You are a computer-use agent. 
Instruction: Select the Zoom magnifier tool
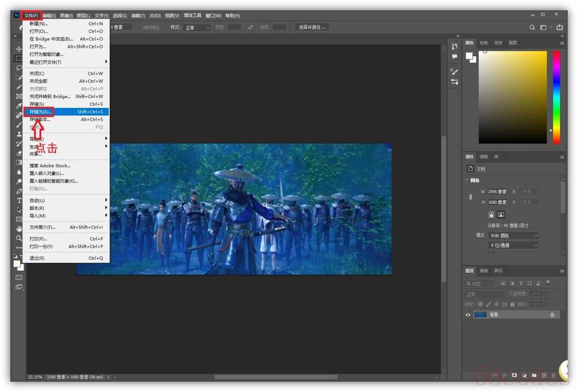(19, 238)
